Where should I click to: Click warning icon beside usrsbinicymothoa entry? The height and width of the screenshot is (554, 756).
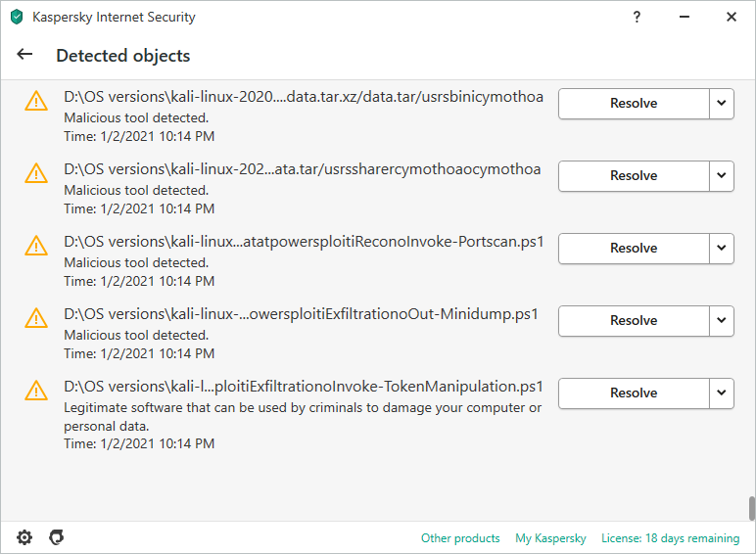36,101
